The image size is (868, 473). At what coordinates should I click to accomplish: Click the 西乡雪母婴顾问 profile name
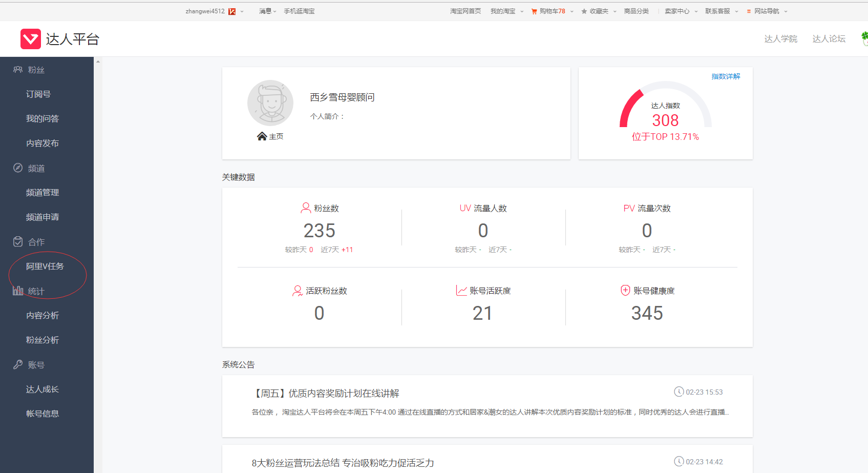point(342,97)
